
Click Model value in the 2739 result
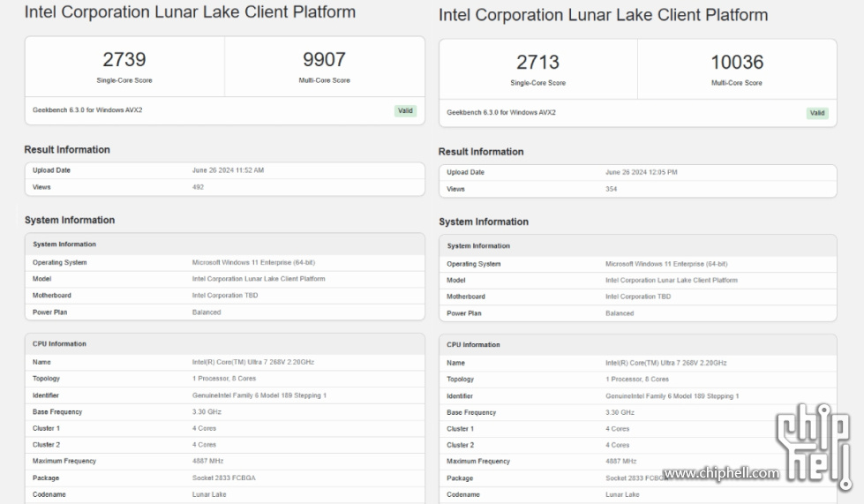click(259, 279)
